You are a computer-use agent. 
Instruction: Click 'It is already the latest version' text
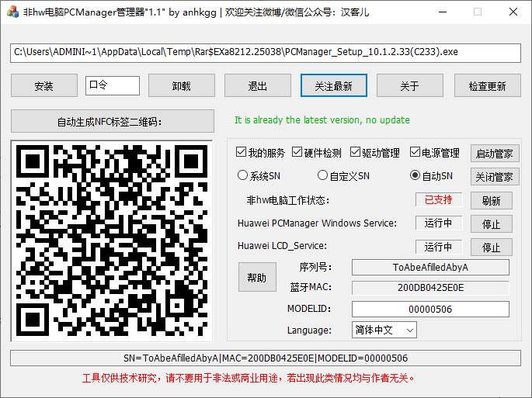click(322, 120)
